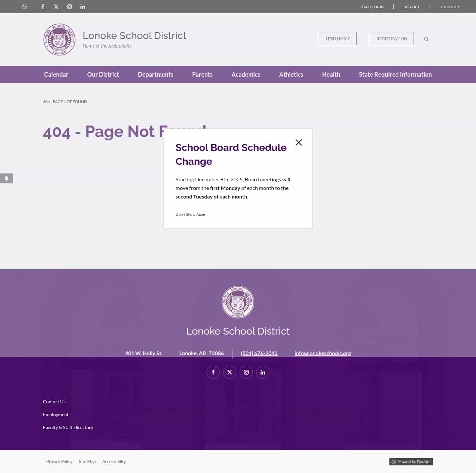Click the LPSD HOME button
This screenshot has height=473, width=476.
pyautogui.click(x=337, y=39)
